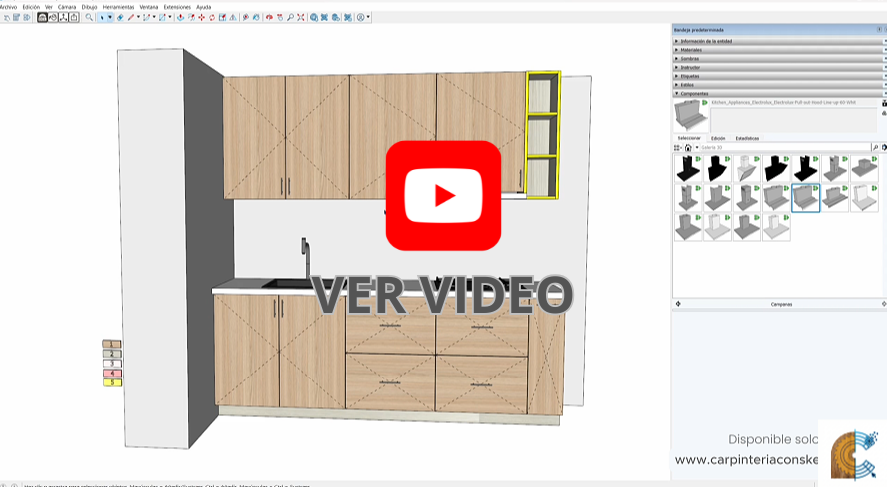Open the navigation dropdown beside the home icon
This screenshot has width=887, height=487.
click(696, 148)
